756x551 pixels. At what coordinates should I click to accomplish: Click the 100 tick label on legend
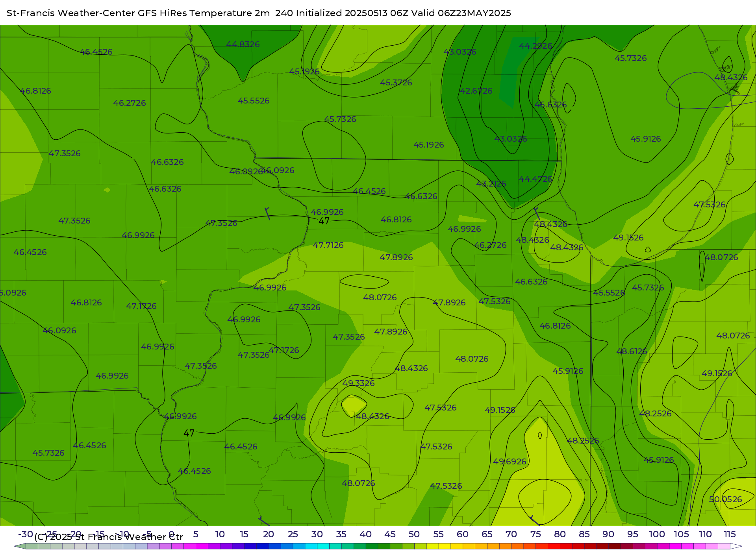click(657, 534)
